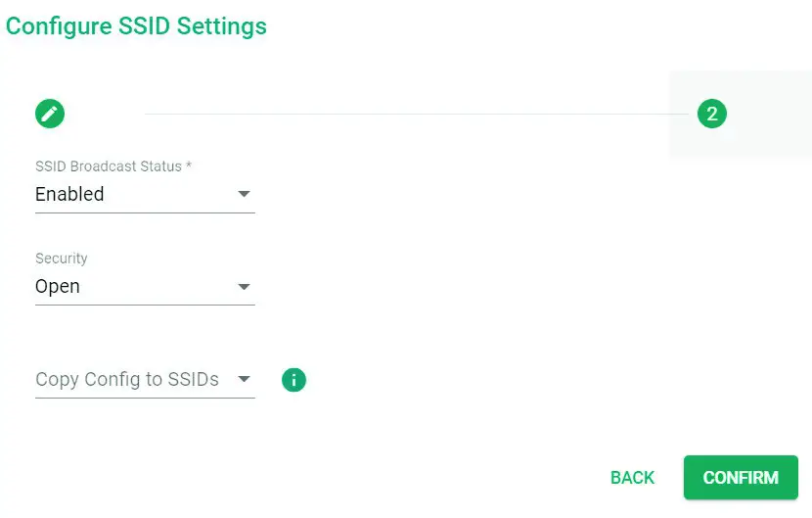Click the "Security" field label
The width and height of the screenshot is (812, 518).
[x=62, y=259]
